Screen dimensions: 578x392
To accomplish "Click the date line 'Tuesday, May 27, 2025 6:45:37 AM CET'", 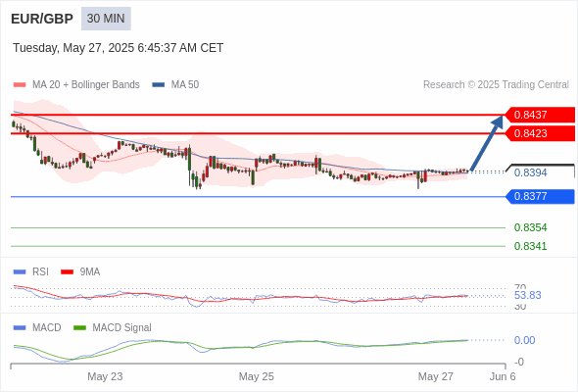I will coord(118,48).
